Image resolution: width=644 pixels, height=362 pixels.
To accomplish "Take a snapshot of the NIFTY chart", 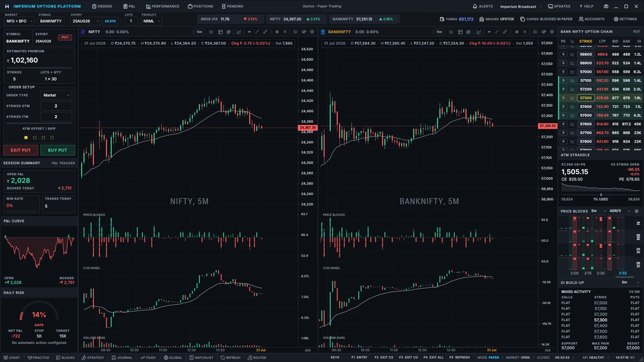I will tap(295, 32).
